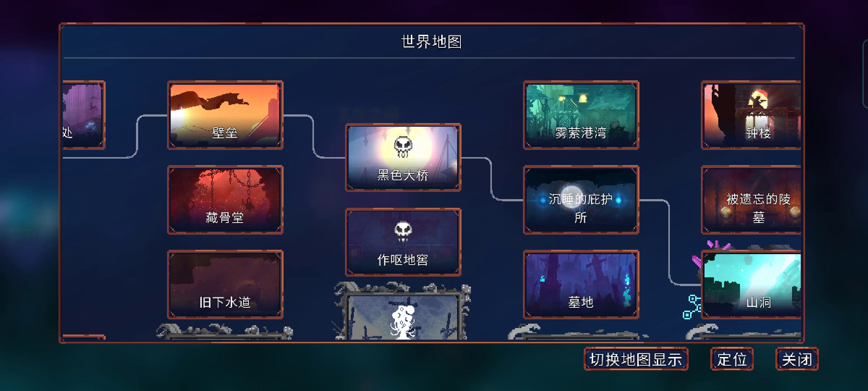The height and width of the screenshot is (391, 868).
Task: Click the cyan node-link icon beside 山洞
Action: click(x=692, y=307)
